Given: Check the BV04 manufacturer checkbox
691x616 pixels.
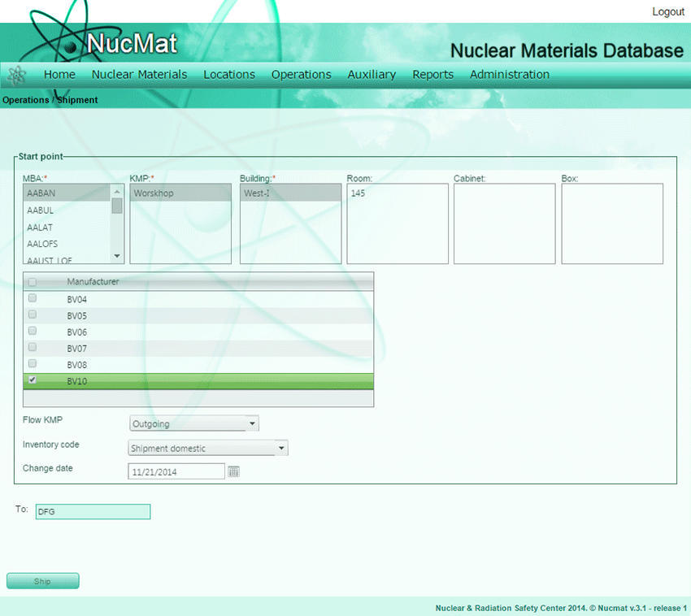Looking at the screenshot, I should coord(33,298).
